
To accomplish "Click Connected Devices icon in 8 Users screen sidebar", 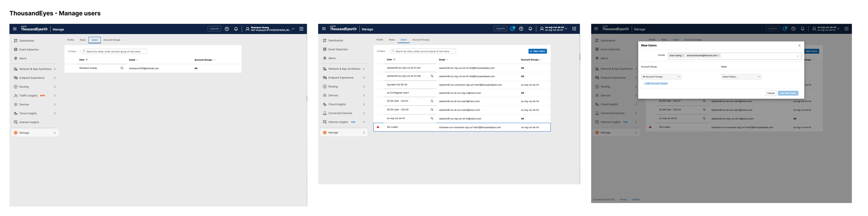I will [325, 113].
